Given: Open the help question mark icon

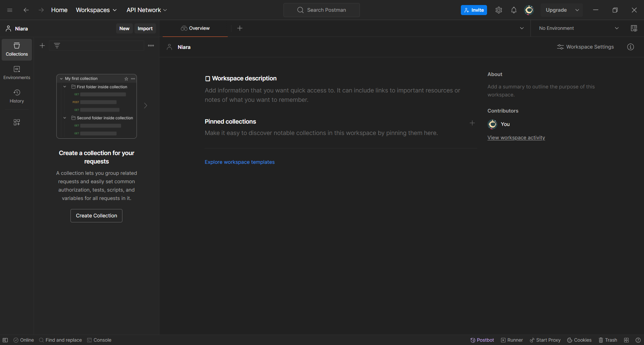Looking at the screenshot, I should coord(638,340).
